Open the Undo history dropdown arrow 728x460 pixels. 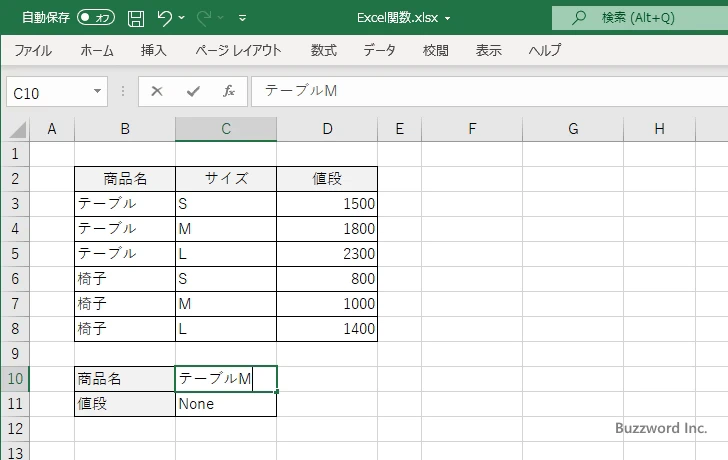(x=183, y=18)
